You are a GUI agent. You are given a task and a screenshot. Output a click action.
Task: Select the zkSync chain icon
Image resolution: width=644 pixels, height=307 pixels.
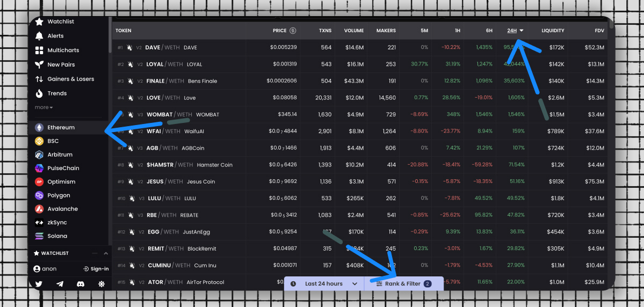pos(39,222)
